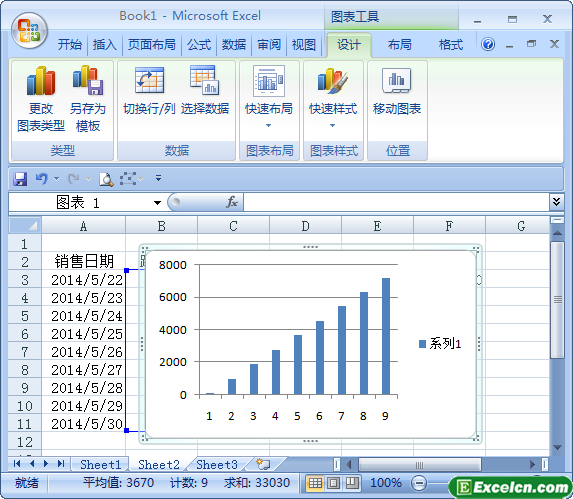The width and height of the screenshot is (573, 499).
Task: Go to last sheet navigation arrow
Action: click(61, 464)
